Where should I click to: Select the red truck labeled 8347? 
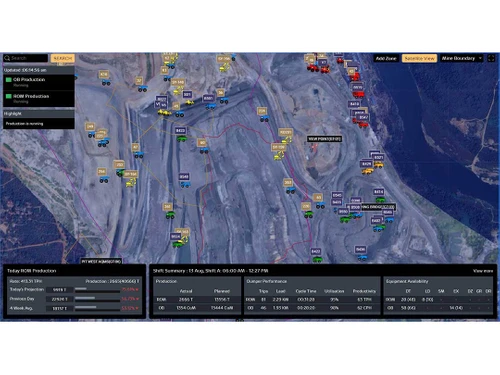point(363,125)
